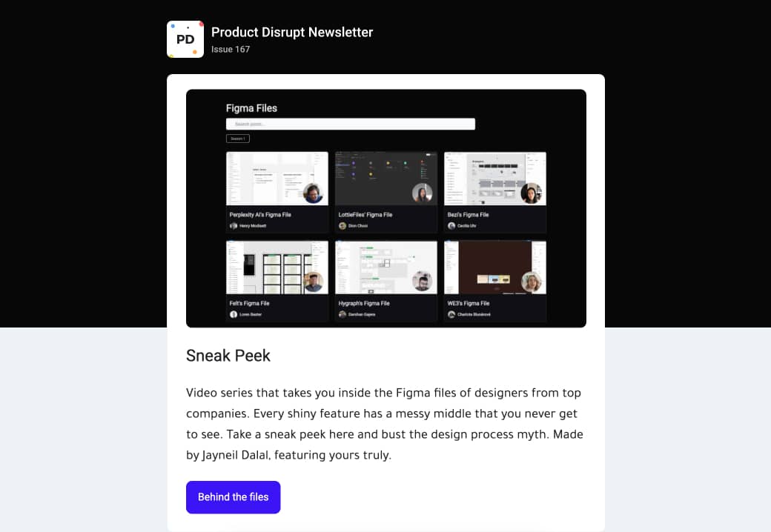Open Hygraph's Figma File thumbnail

[x=386, y=267]
